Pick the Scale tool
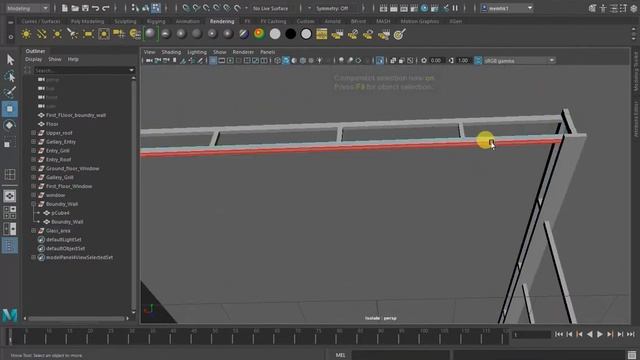 [x=10, y=143]
